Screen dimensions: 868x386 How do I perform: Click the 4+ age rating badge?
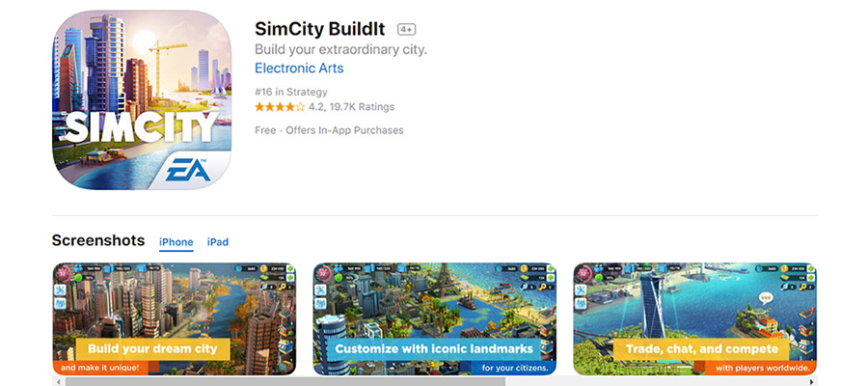[x=406, y=29]
